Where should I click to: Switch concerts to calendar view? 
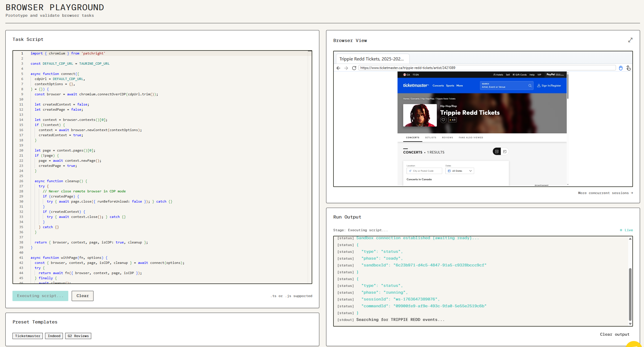505,152
